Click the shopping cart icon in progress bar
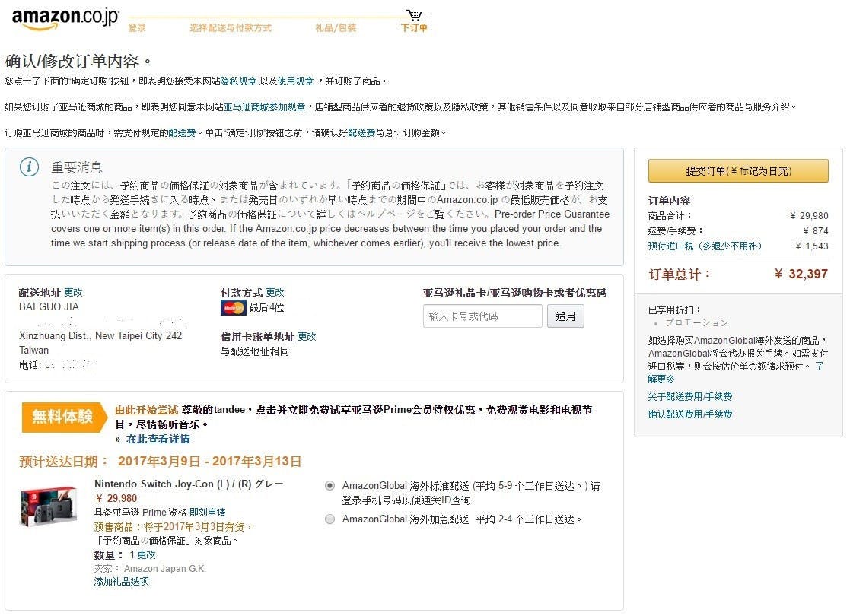This screenshot has height=616, width=850. coord(415,14)
